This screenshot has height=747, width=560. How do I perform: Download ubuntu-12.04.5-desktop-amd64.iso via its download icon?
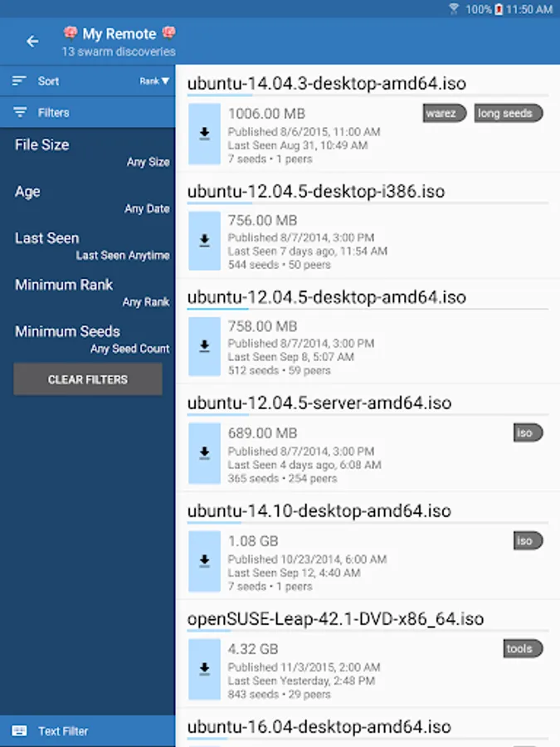coord(205,346)
